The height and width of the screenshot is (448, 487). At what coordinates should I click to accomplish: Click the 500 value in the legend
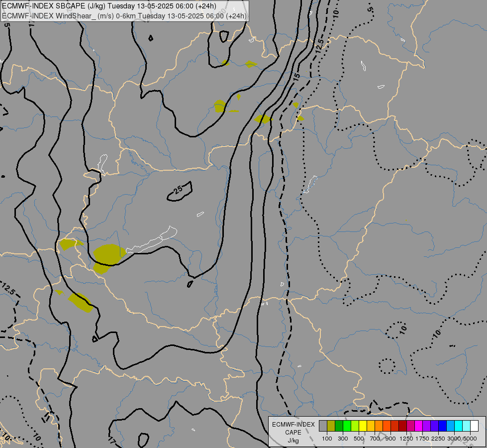[359, 439]
